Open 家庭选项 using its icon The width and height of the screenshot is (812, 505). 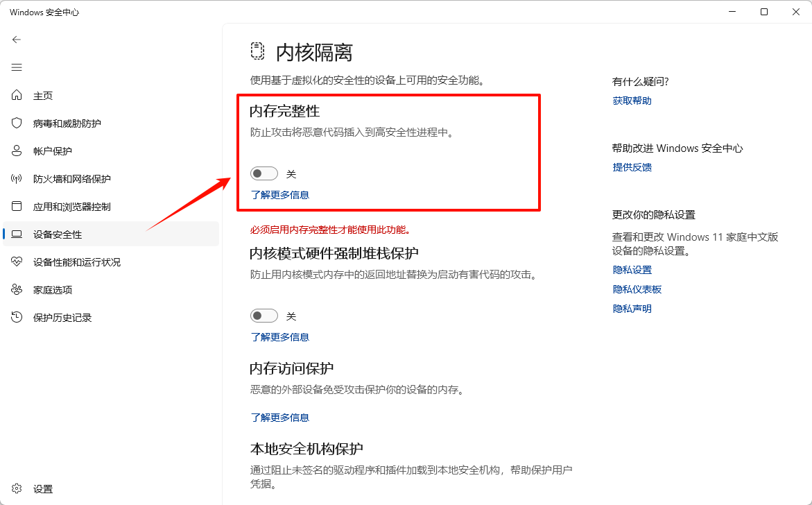tap(15, 289)
